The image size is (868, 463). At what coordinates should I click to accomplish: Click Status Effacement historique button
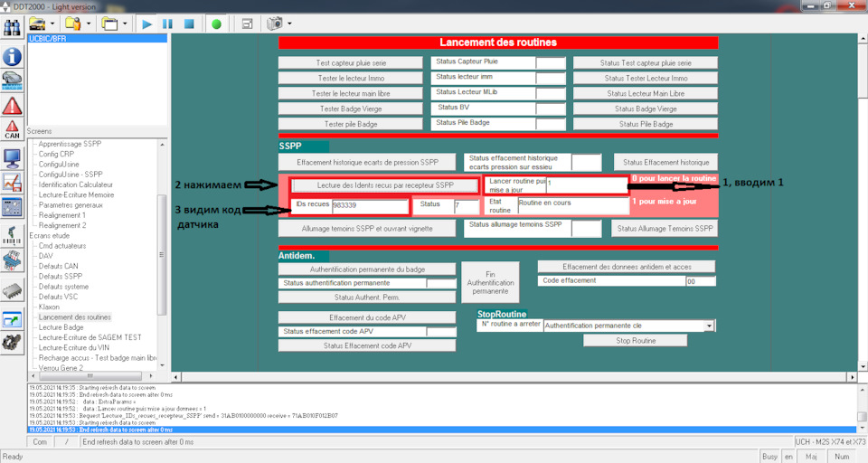(x=666, y=162)
